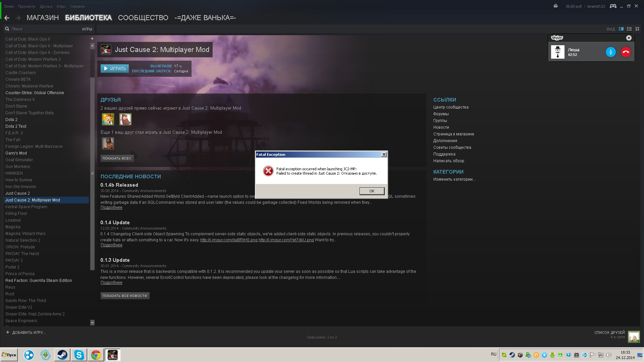
Task: Close the Skype call overlay
Action: tap(629, 38)
